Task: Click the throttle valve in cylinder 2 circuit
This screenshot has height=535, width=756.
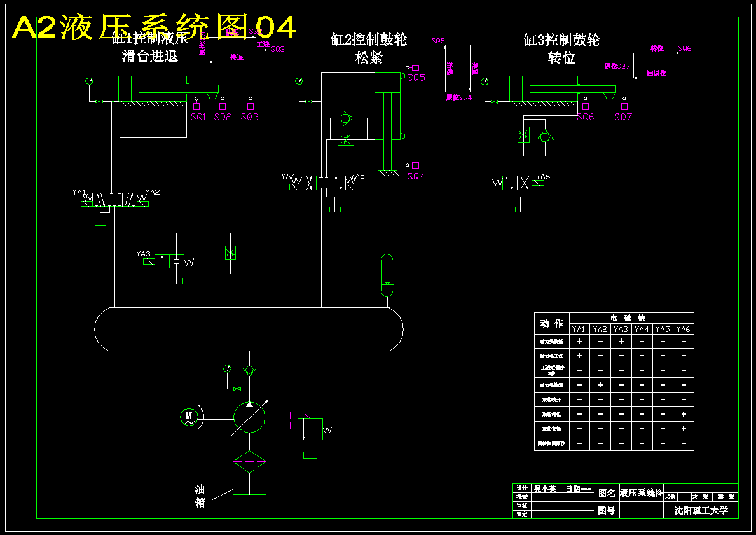Action: point(346,140)
